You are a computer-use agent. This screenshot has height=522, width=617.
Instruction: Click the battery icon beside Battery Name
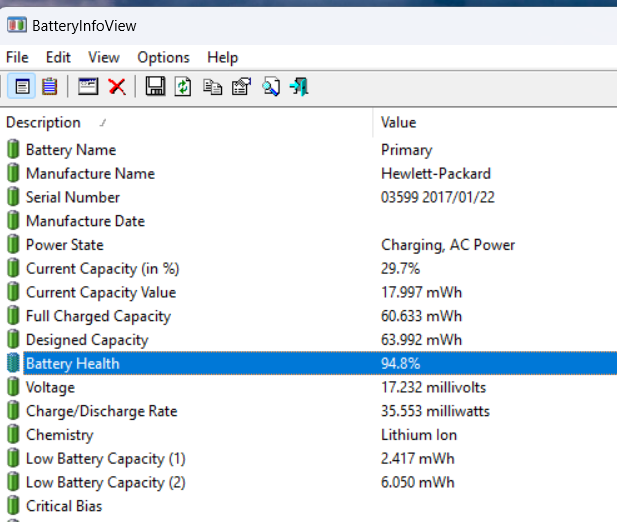point(13,149)
